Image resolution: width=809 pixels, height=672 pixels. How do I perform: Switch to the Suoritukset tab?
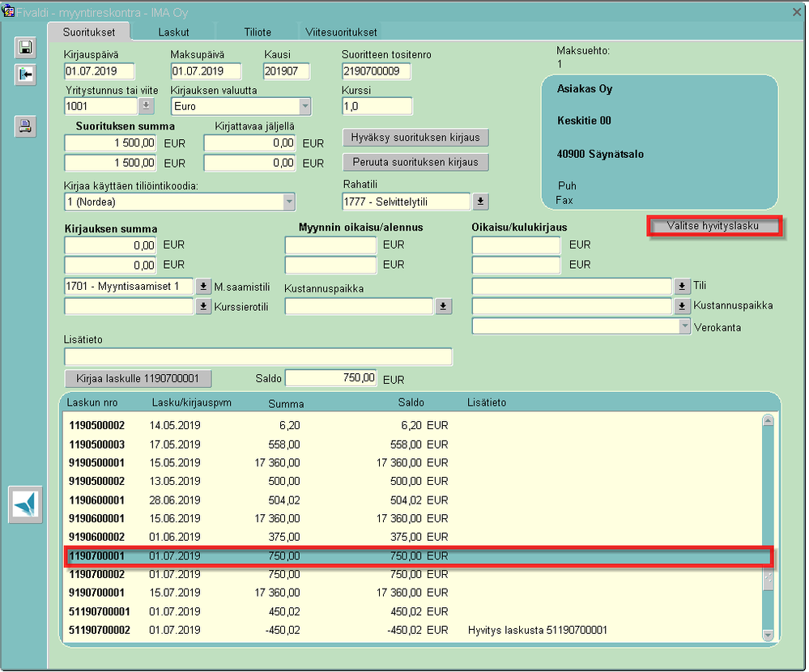[x=89, y=32]
